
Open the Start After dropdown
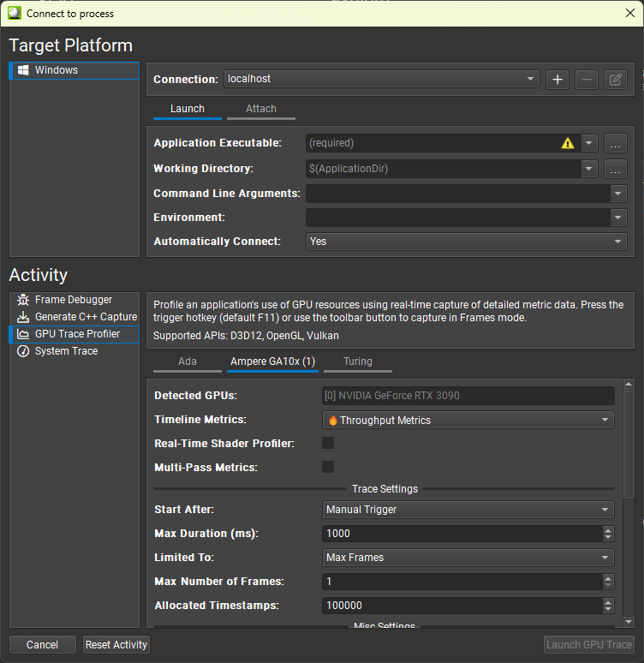468,510
